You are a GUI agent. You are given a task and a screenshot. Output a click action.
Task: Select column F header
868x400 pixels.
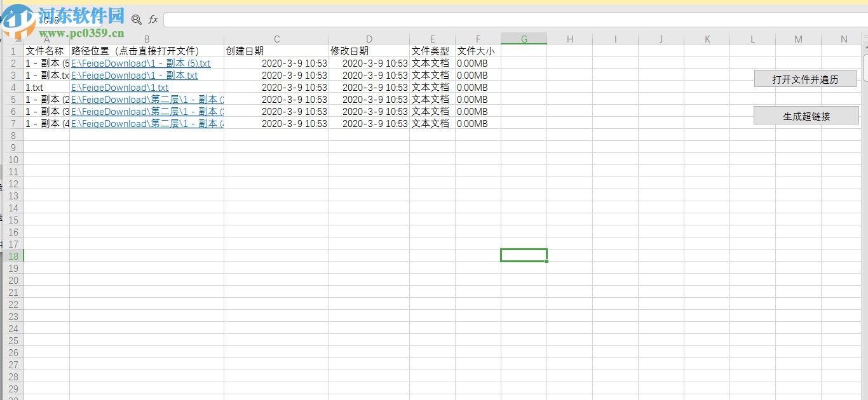[x=478, y=39]
